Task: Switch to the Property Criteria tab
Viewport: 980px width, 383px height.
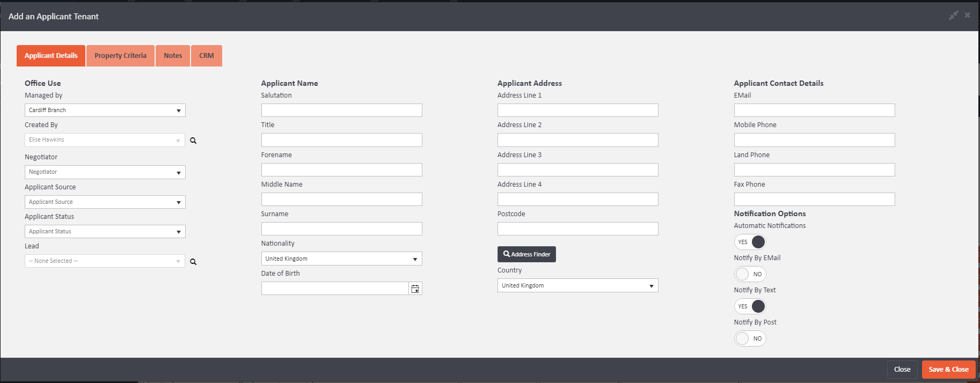Action: 120,56
